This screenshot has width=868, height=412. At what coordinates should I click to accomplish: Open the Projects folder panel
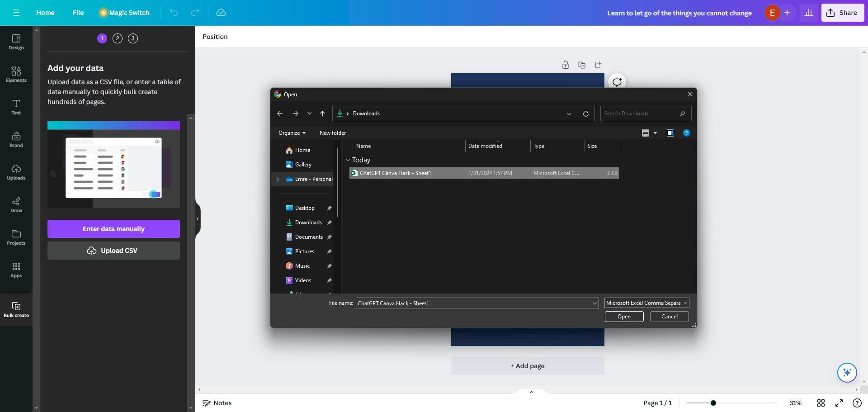pyautogui.click(x=16, y=237)
